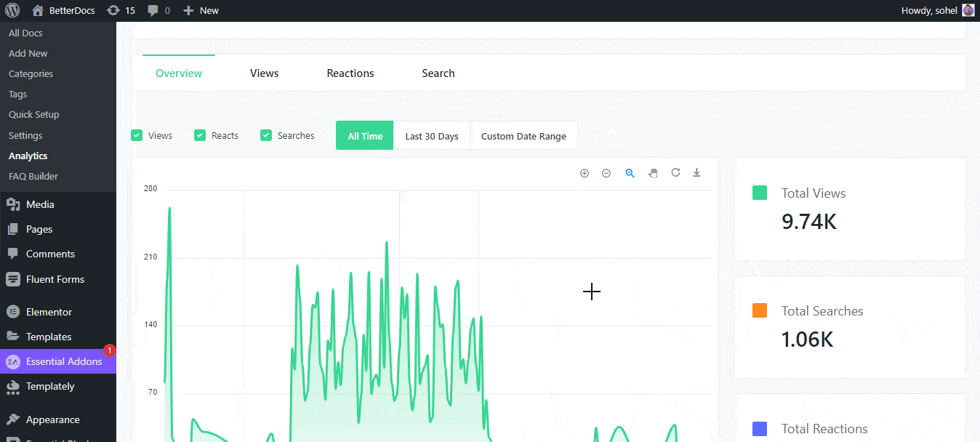Click the WordPress logo in admin bar
The image size is (980, 442).
pyautogui.click(x=12, y=10)
